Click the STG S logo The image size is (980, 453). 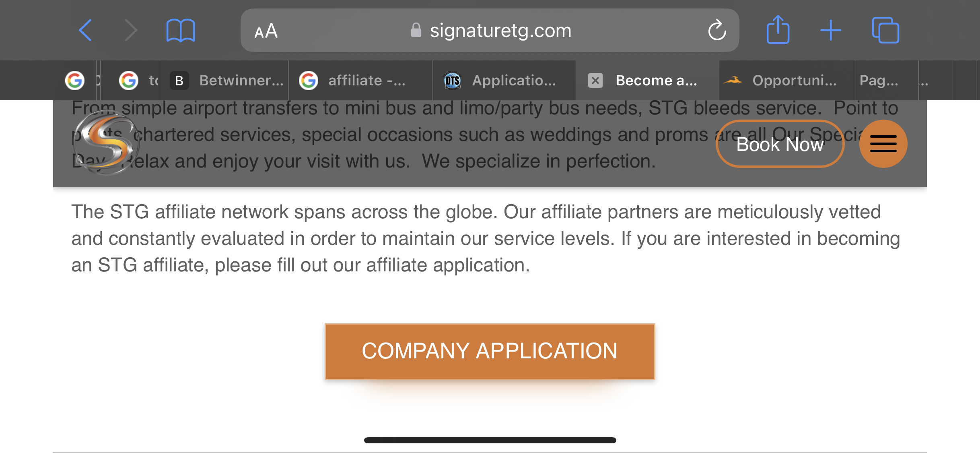(106, 143)
